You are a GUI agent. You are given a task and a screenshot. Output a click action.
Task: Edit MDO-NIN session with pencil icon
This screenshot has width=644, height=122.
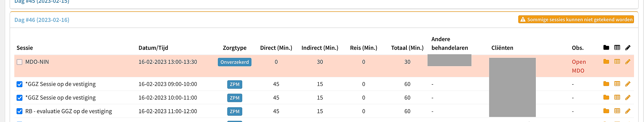click(x=628, y=62)
